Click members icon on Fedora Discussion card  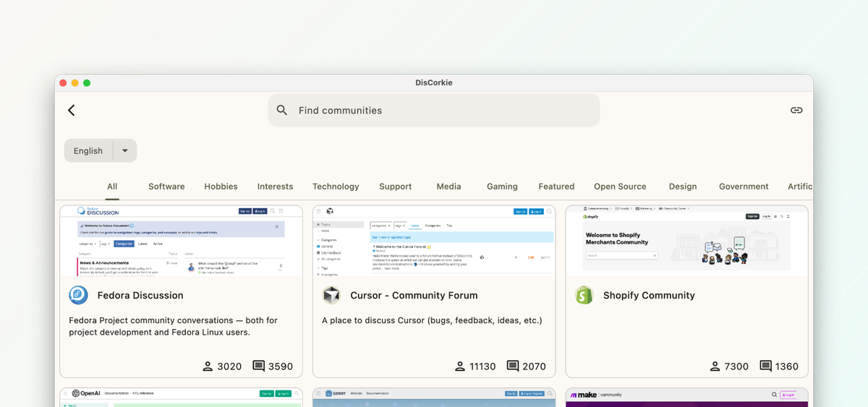(x=207, y=367)
